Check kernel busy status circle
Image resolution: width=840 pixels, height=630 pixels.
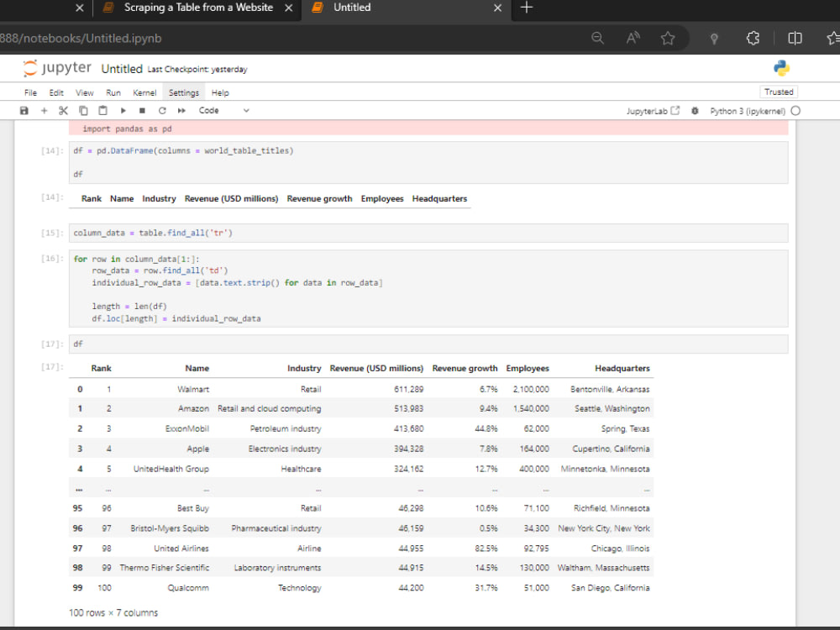(795, 110)
